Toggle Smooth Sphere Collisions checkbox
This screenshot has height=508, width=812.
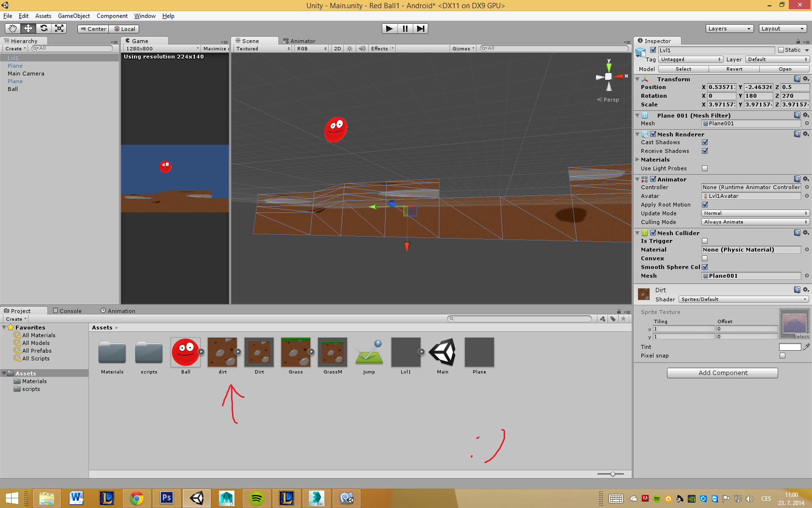705,267
